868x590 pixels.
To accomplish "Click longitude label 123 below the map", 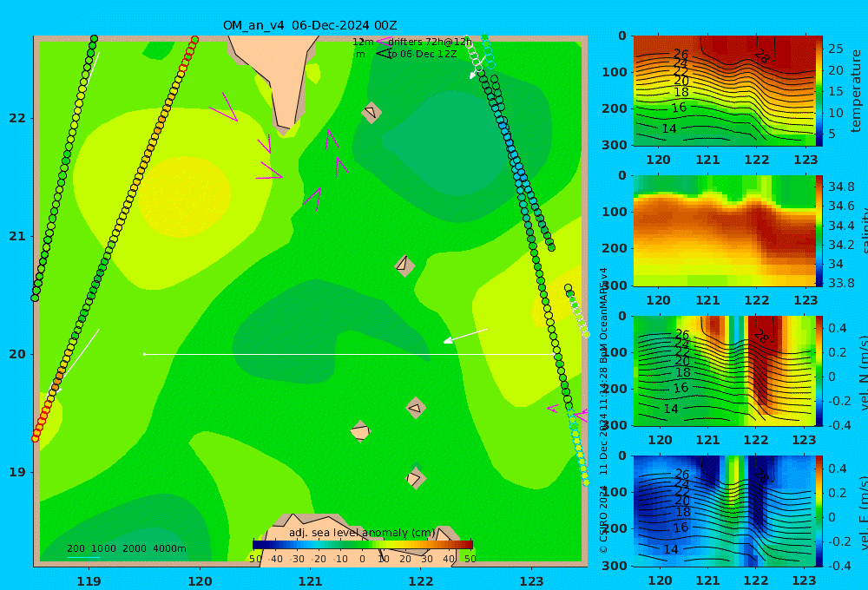I will point(532,581).
